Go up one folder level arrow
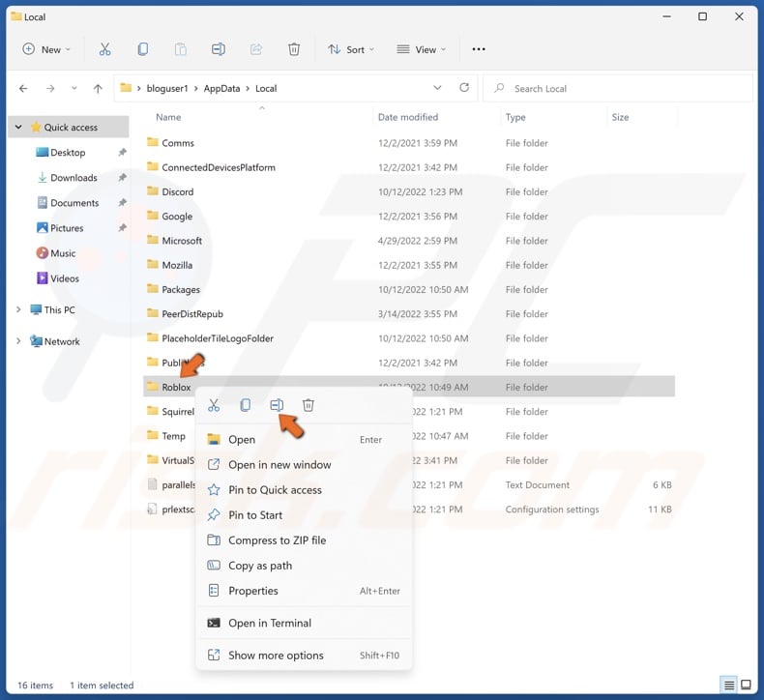The height and width of the screenshot is (700, 764). pos(98,88)
